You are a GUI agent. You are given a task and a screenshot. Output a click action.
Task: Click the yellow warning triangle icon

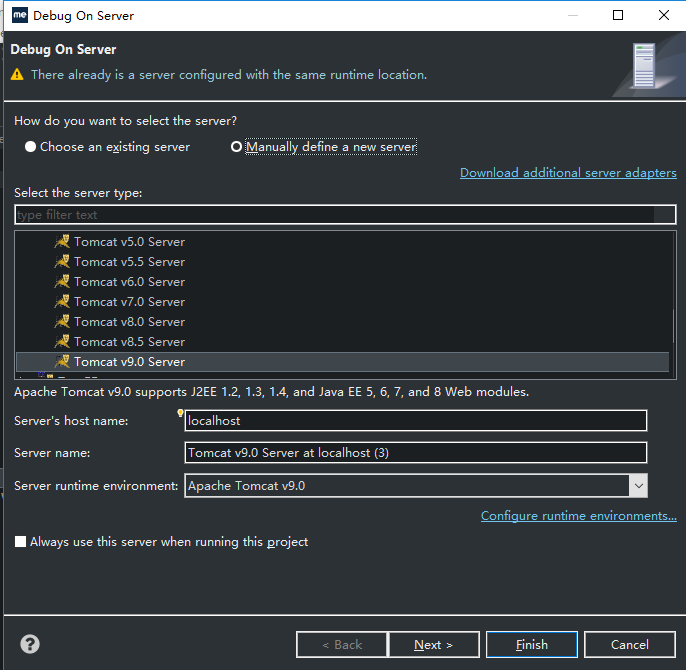(17, 74)
